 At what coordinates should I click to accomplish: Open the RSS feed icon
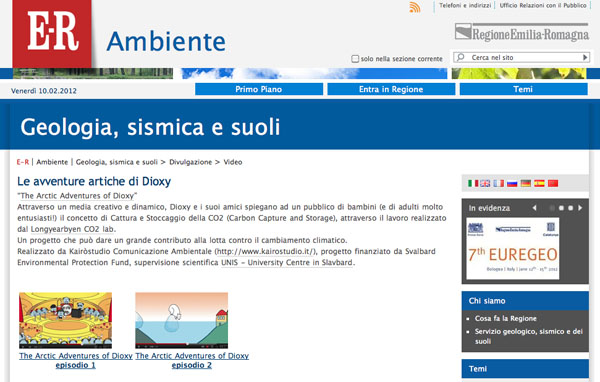pos(414,7)
